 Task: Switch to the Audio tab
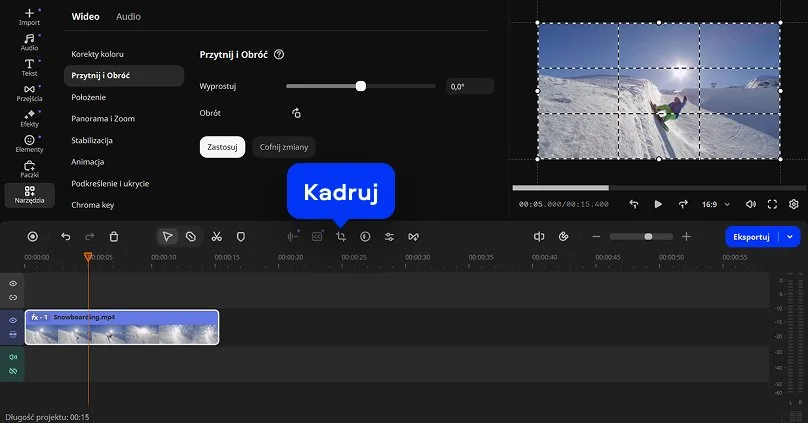tap(128, 17)
